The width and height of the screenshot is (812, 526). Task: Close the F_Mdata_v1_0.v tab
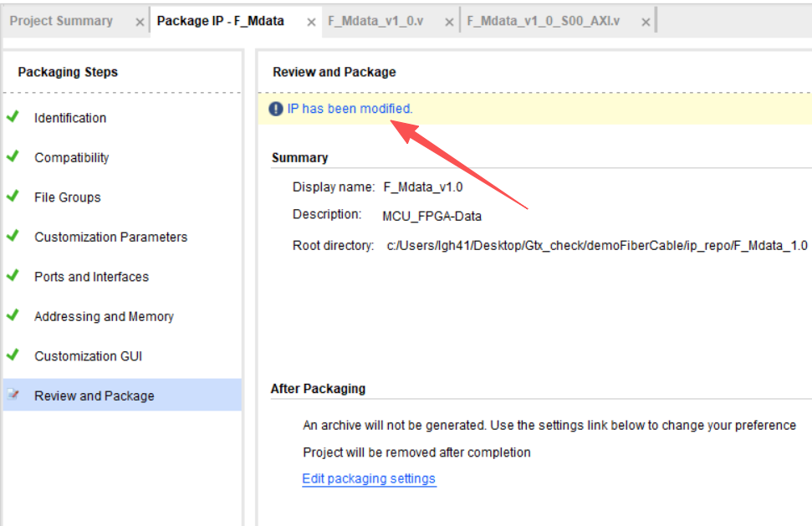(x=449, y=23)
